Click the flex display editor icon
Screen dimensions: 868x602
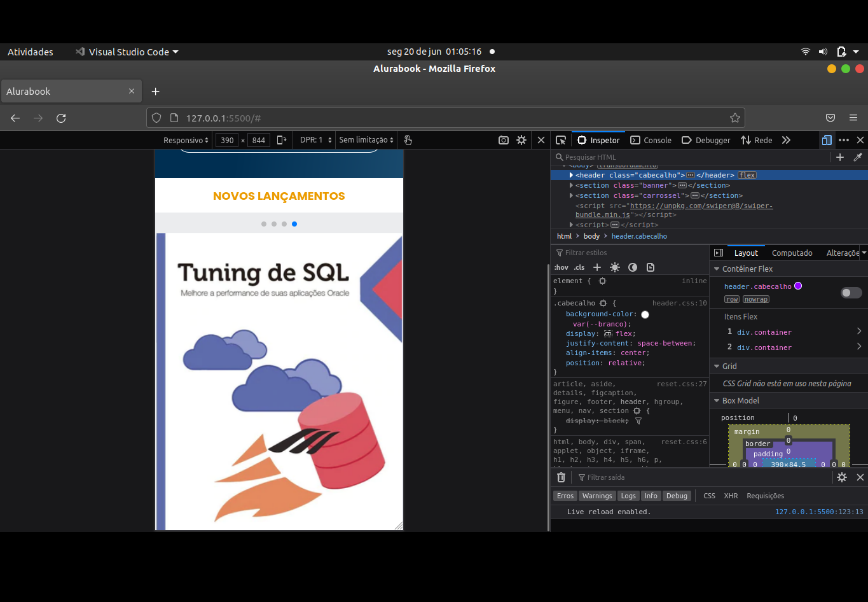point(608,333)
